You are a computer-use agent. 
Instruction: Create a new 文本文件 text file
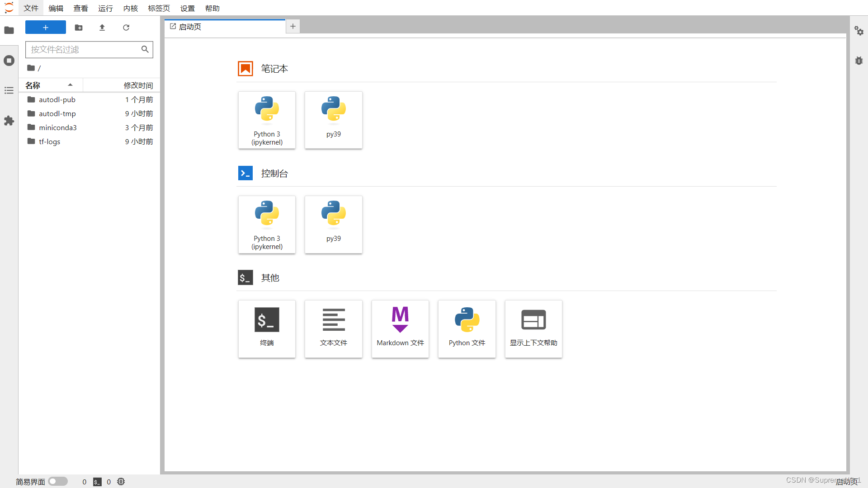[334, 329]
